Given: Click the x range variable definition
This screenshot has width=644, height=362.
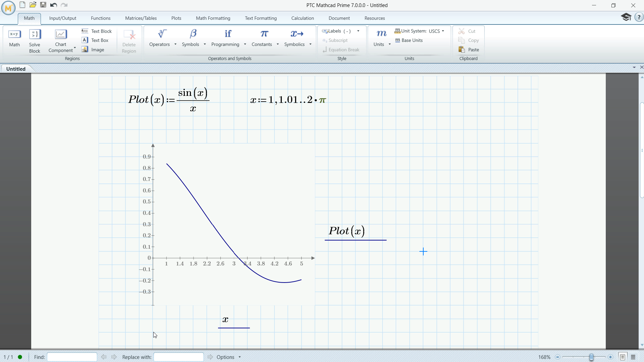Looking at the screenshot, I should pos(288,100).
